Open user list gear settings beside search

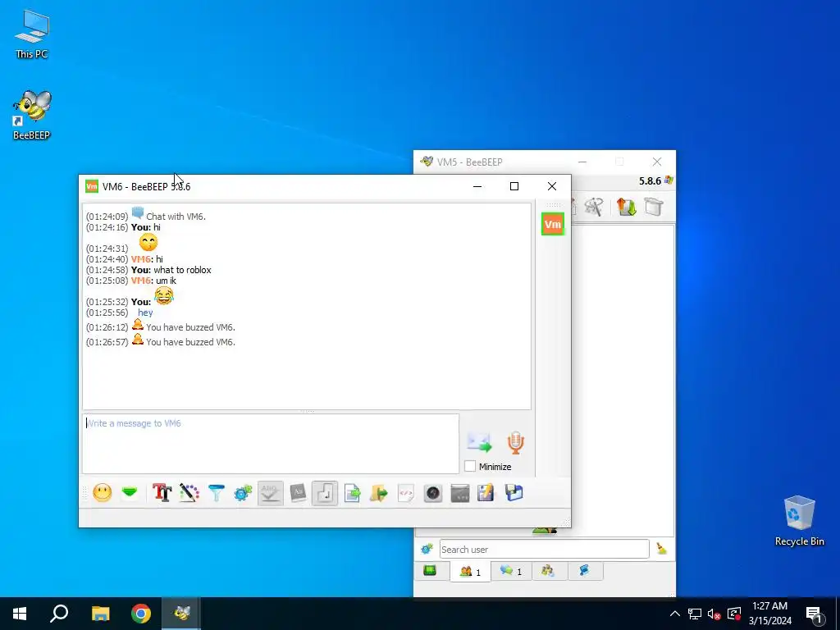427,549
